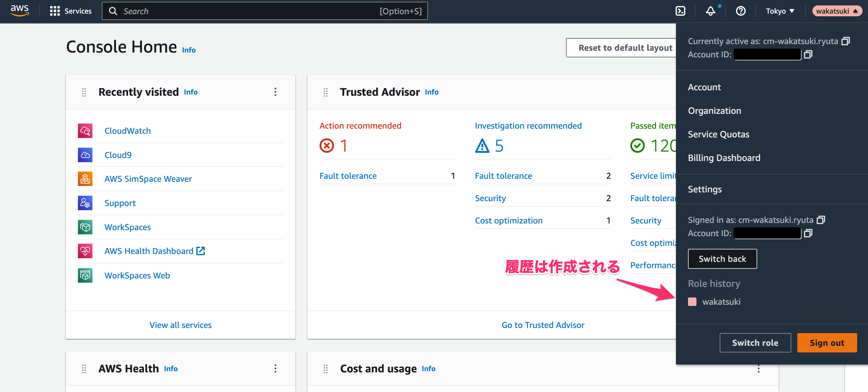Open the CloudShell terminal icon
868x392 pixels.
680,11
